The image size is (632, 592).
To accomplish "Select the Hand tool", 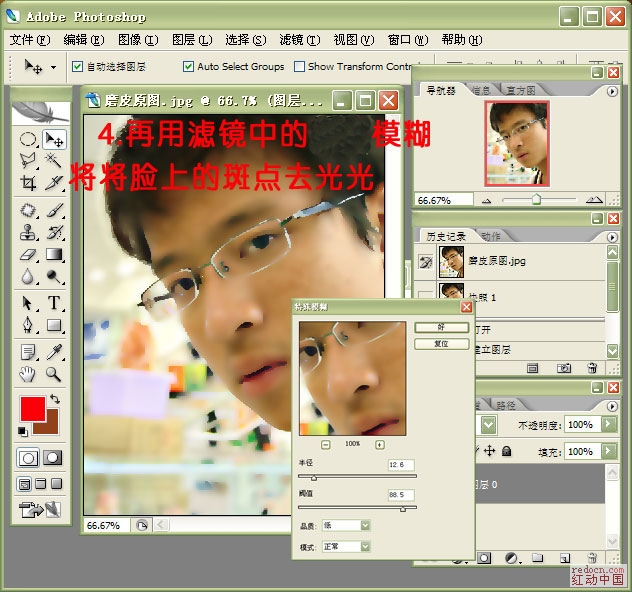I will tap(28, 374).
